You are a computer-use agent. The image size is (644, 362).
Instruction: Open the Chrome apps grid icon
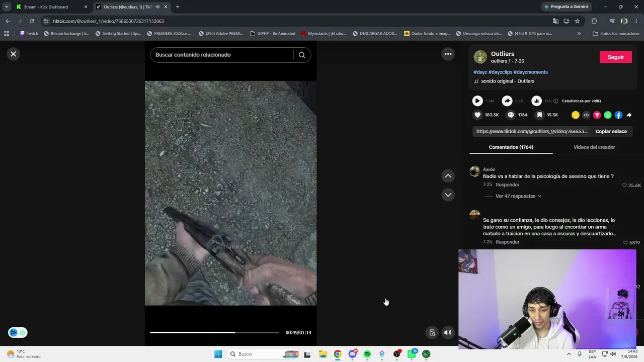pos(7,34)
